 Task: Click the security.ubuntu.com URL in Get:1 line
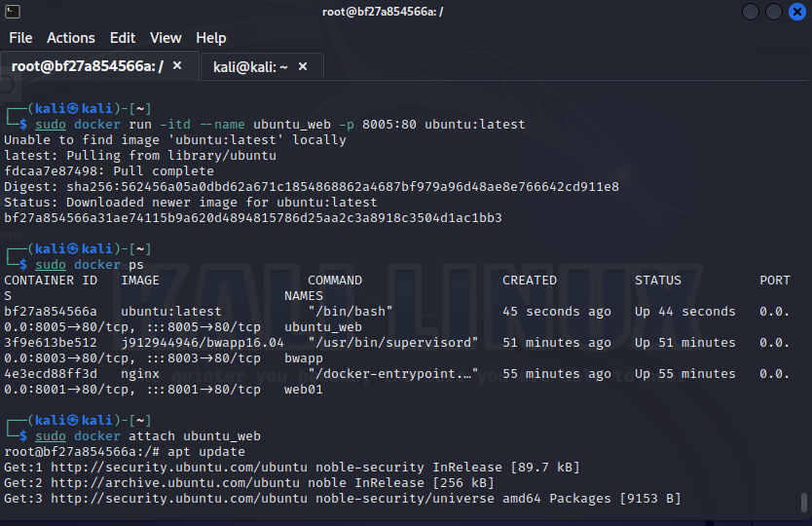click(x=179, y=468)
